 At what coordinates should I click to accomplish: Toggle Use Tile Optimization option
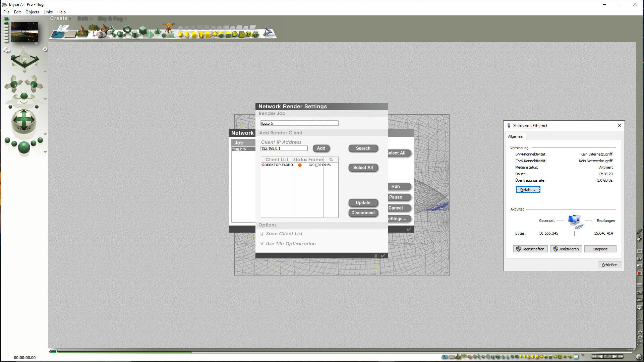(x=262, y=244)
